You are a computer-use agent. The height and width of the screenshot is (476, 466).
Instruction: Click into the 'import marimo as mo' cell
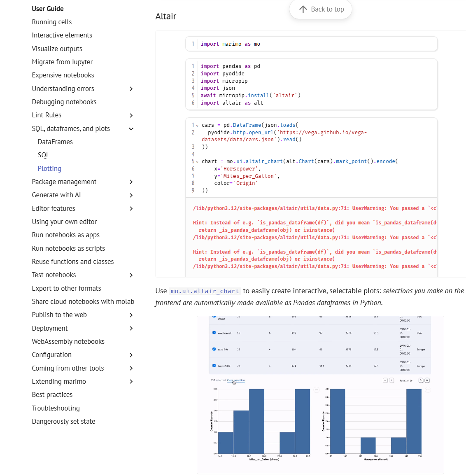[312, 44]
